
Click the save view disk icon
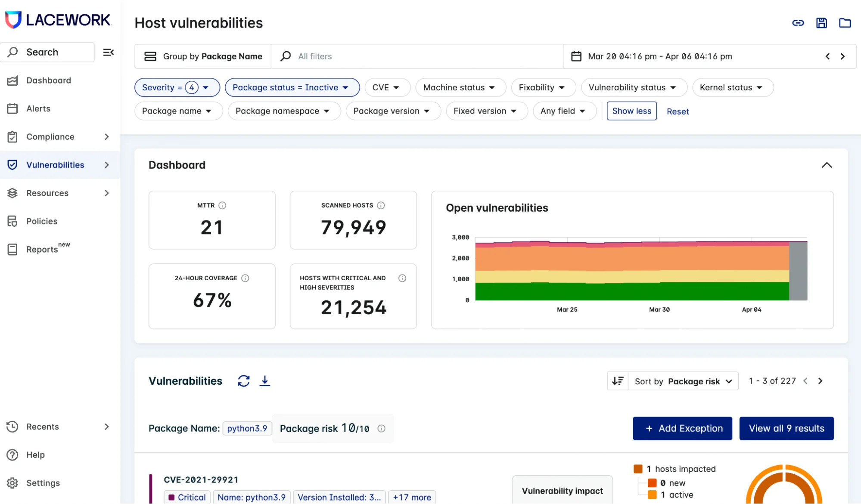[x=821, y=23]
